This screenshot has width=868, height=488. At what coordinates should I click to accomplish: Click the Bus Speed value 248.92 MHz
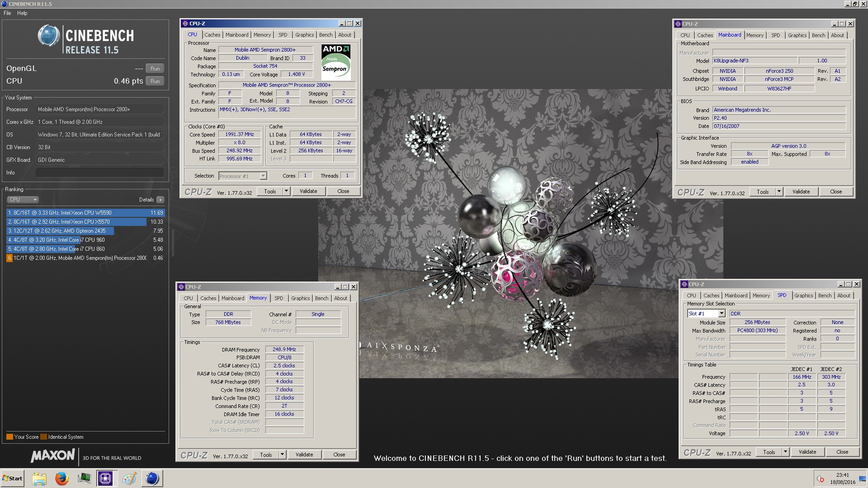click(240, 151)
